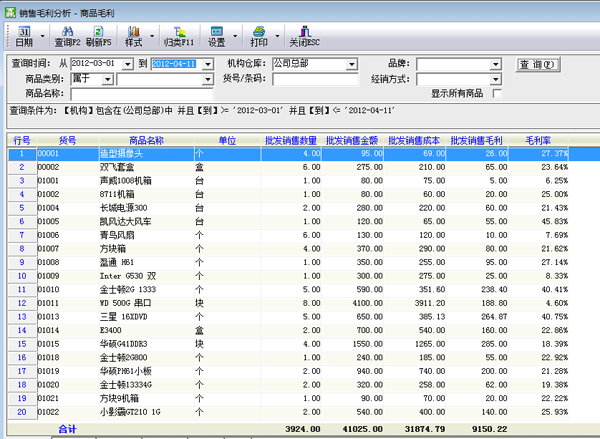The width and height of the screenshot is (600, 439).
Task: Select the row named 长城电源300
Action: pyautogui.click(x=288, y=208)
